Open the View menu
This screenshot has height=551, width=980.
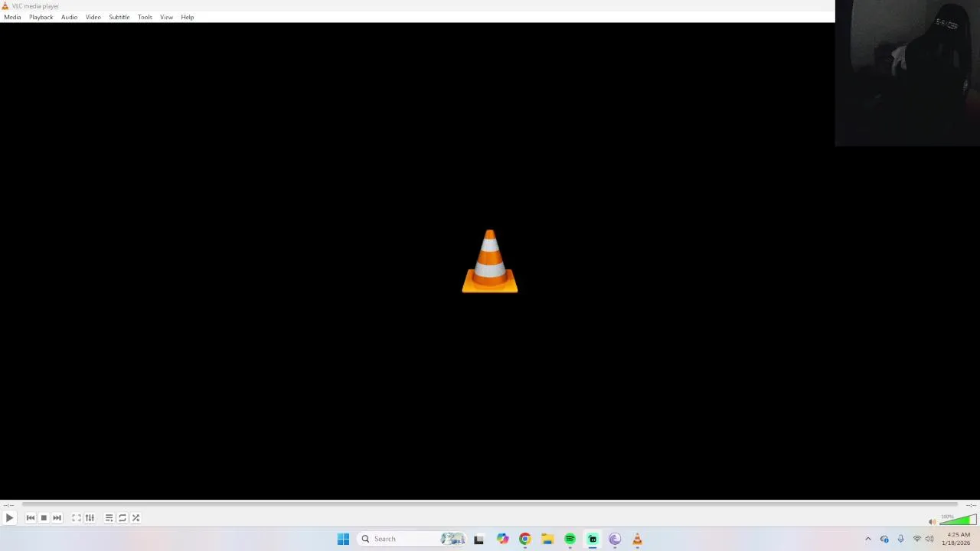click(x=166, y=17)
